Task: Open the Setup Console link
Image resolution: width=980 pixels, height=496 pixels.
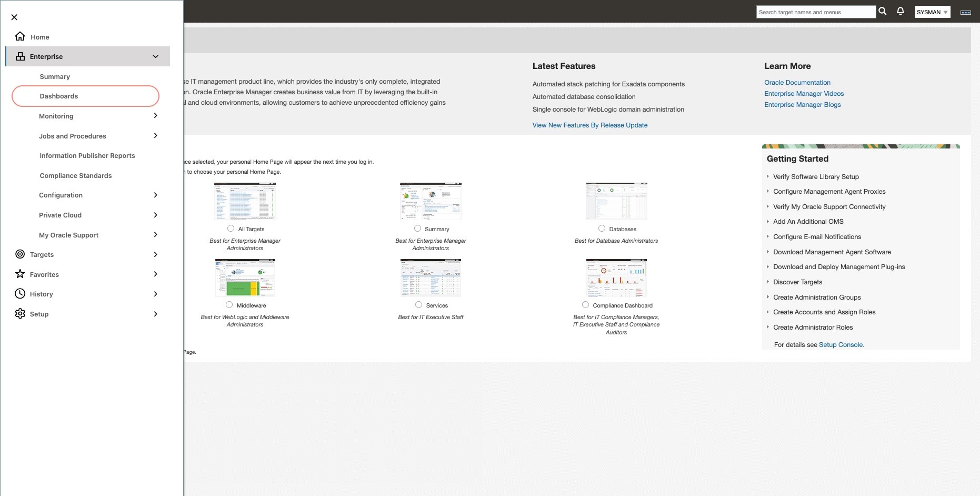Action: 841,345
